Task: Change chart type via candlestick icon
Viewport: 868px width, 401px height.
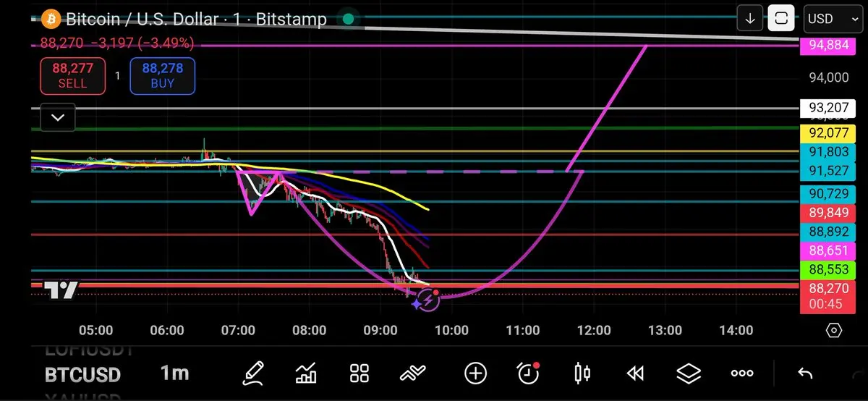Action: pos(582,373)
